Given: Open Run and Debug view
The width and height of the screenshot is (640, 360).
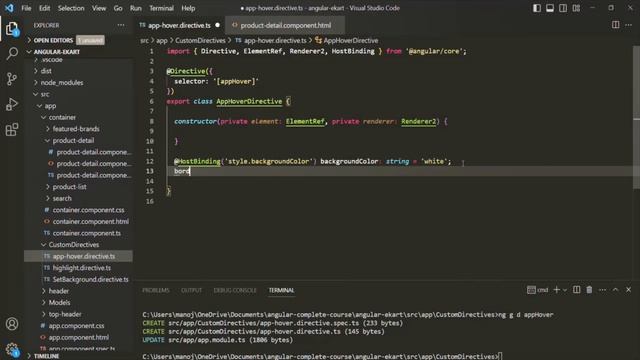Looking at the screenshot, I should 12,104.
